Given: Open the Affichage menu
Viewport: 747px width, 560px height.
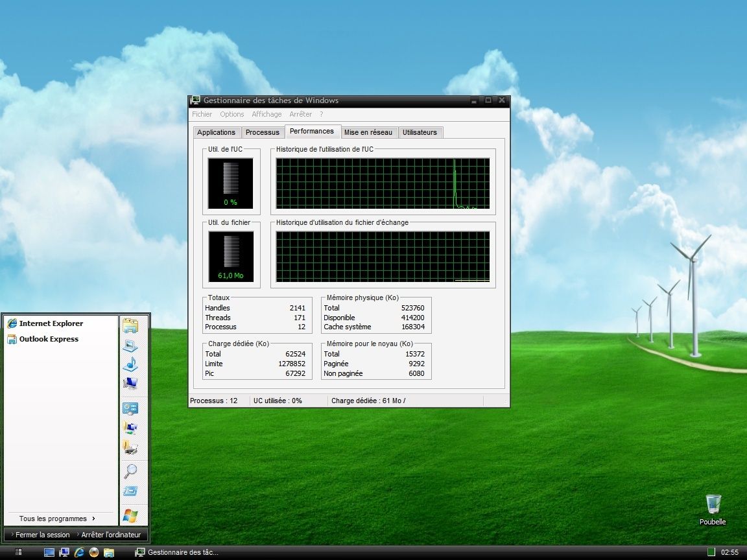Looking at the screenshot, I should pos(267,114).
